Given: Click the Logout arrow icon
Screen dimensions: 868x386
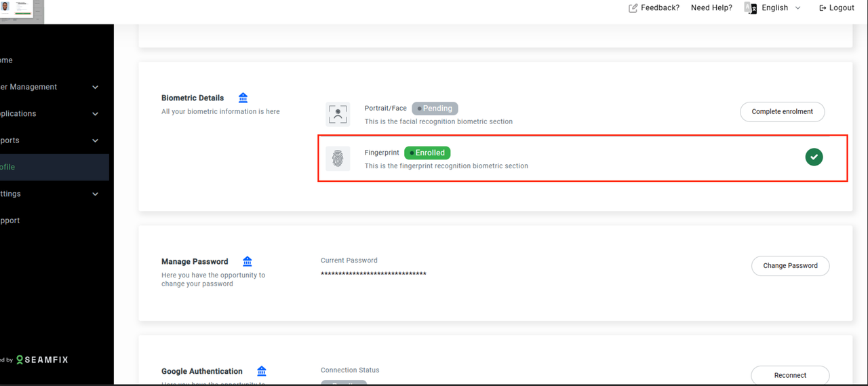Looking at the screenshot, I should click(823, 8).
